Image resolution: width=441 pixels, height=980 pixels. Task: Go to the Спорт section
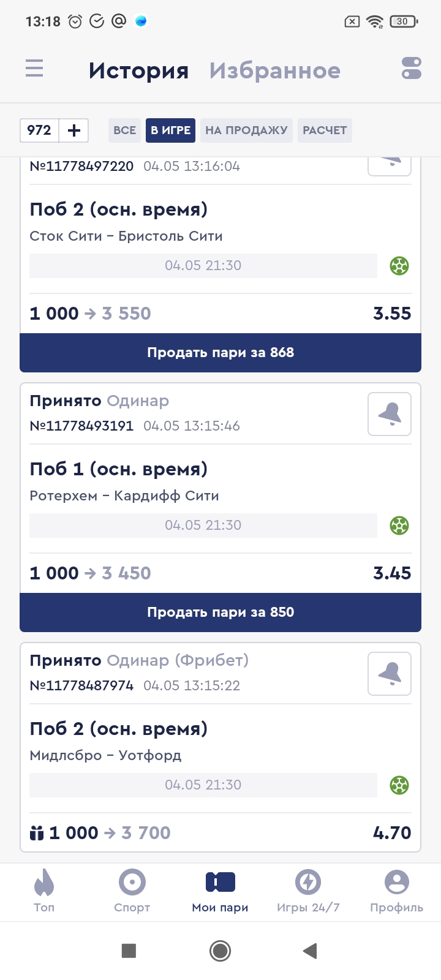pyautogui.click(x=132, y=891)
